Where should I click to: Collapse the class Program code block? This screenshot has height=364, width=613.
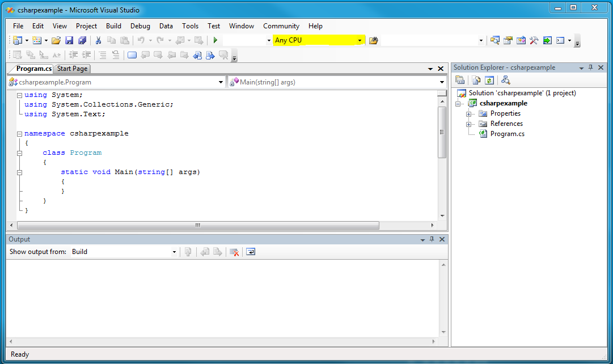click(19, 153)
